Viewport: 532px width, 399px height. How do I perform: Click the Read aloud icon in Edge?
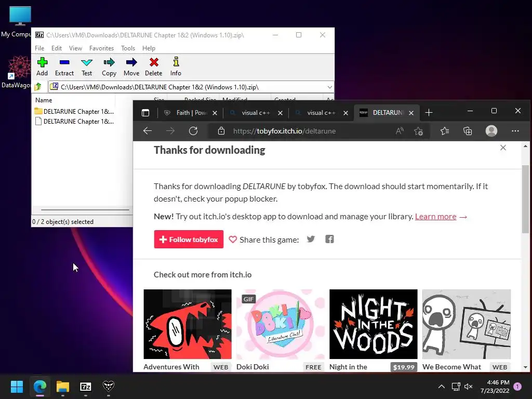click(x=400, y=131)
